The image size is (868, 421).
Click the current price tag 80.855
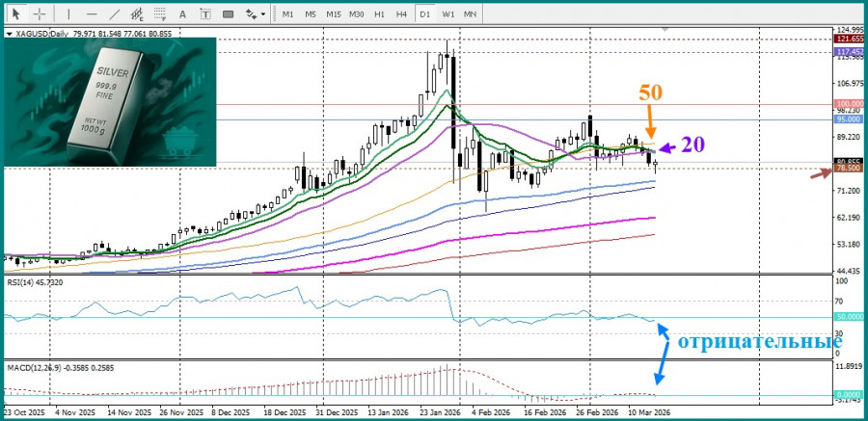(x=849, y=162)
